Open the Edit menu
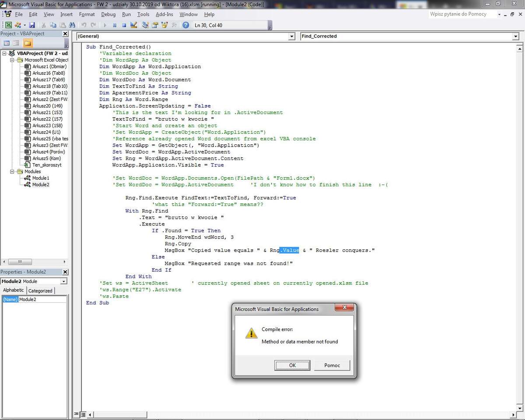Image resolution: width=525 pixels, height=420 pixels. (x=33, y=14)
